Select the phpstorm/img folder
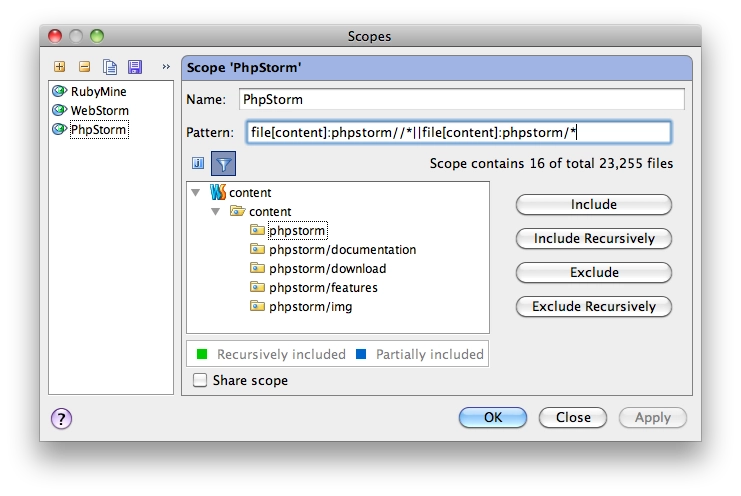The height and width of the screenshot is (496, 741). 310,307
